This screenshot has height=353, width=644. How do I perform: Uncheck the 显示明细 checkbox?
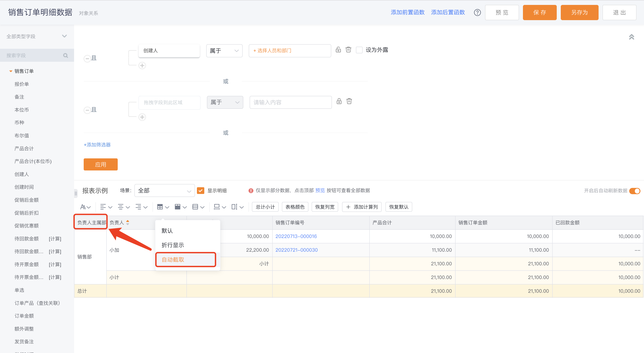(x=200, y=191)
